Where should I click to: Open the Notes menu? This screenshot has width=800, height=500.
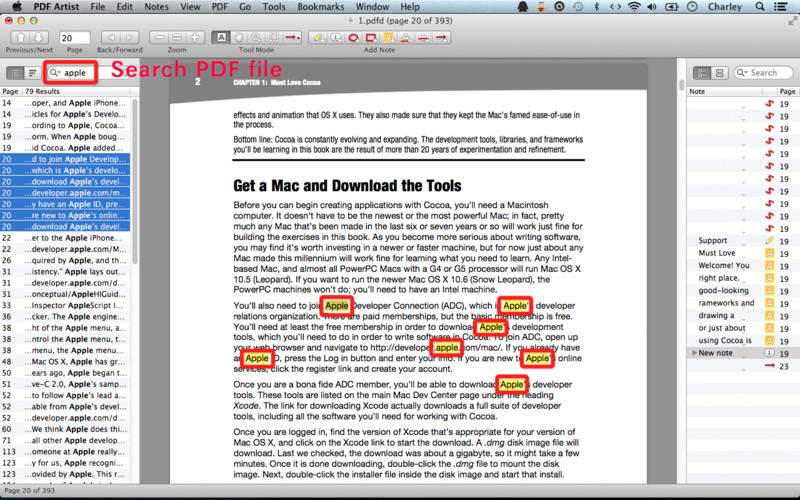pyautogui.click(x=156, y=7)
